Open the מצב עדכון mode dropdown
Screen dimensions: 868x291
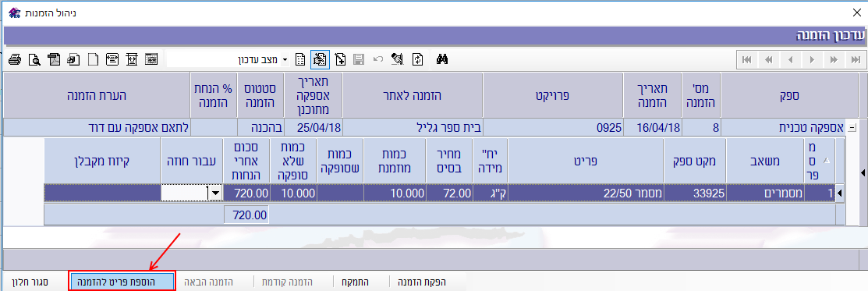(285, 59)
